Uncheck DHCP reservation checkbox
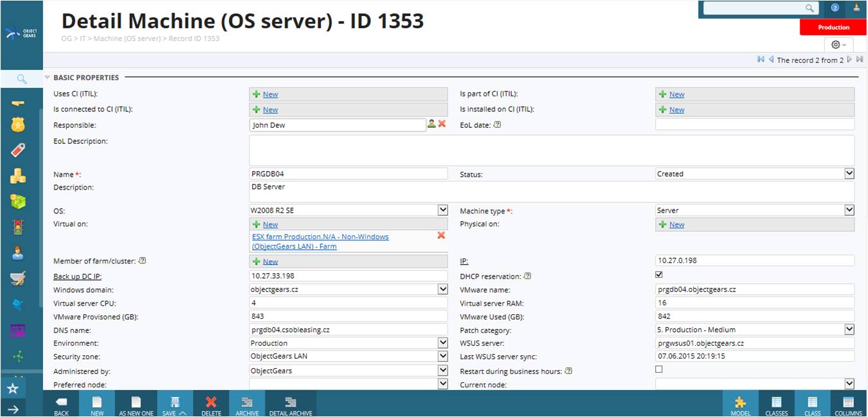The height and width of the screenshot is (417, 868). pyautogui.click(x=659, y=274)
